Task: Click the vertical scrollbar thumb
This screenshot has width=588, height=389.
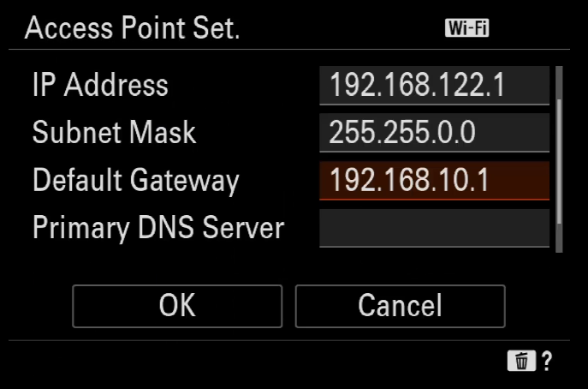Action: (x=559, y=161)
